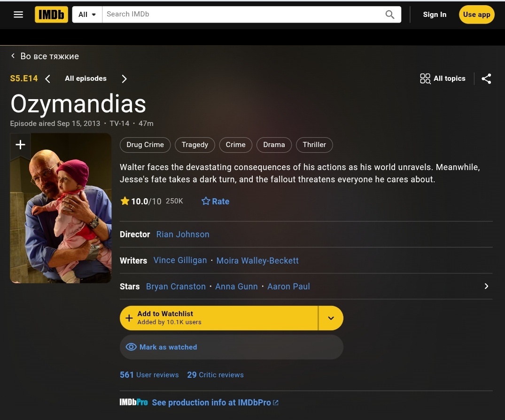Image resolution: width=505 pixels, height=420 pixels.
Task: Go to the next episode arrow
Action: (x=124, y=79)
